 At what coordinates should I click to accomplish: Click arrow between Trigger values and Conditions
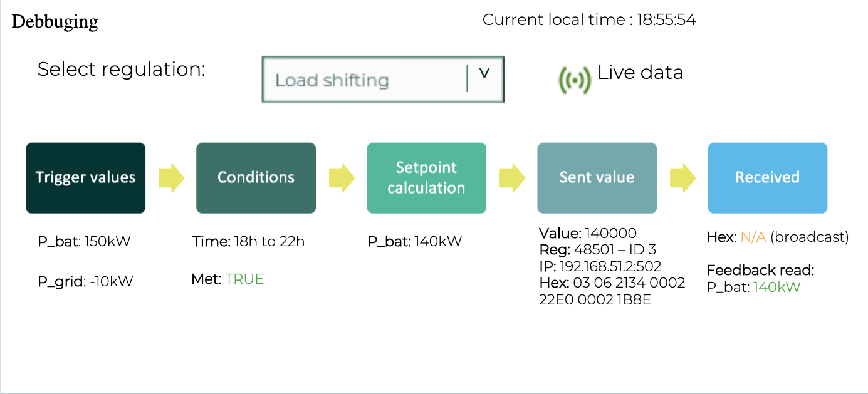coord(170,178)
